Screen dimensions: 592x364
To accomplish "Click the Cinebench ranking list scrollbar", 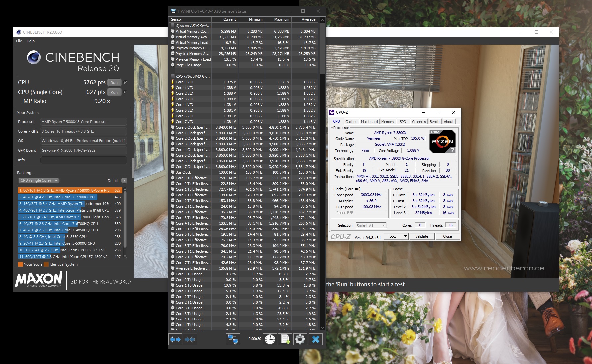I will point(125,220).
